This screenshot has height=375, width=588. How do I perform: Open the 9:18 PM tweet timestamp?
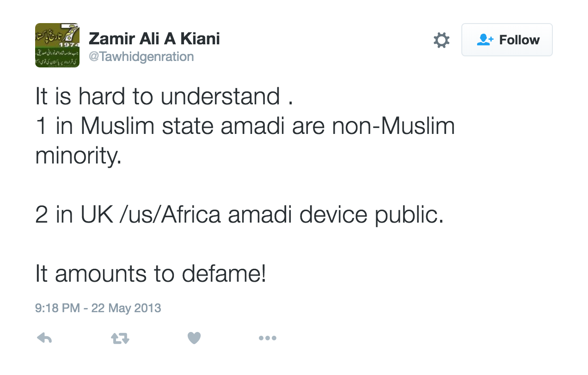click(x=57, y=308)
